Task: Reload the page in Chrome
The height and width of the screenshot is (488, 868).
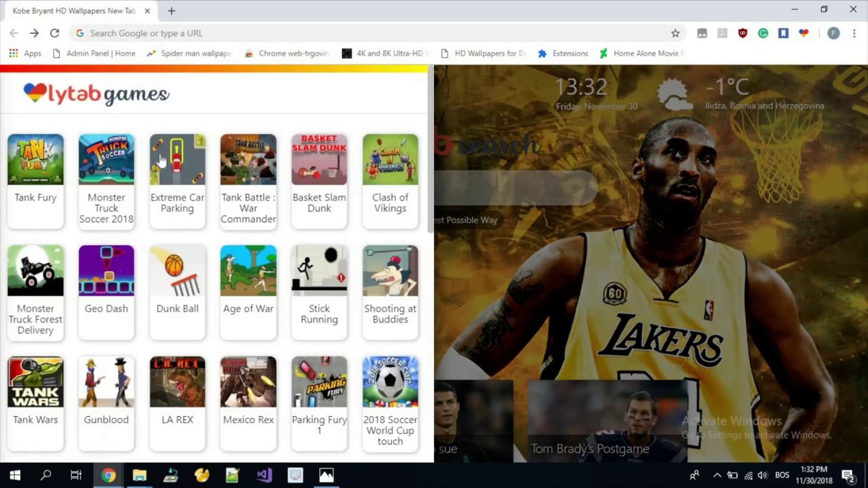Action: click(54, 33)
